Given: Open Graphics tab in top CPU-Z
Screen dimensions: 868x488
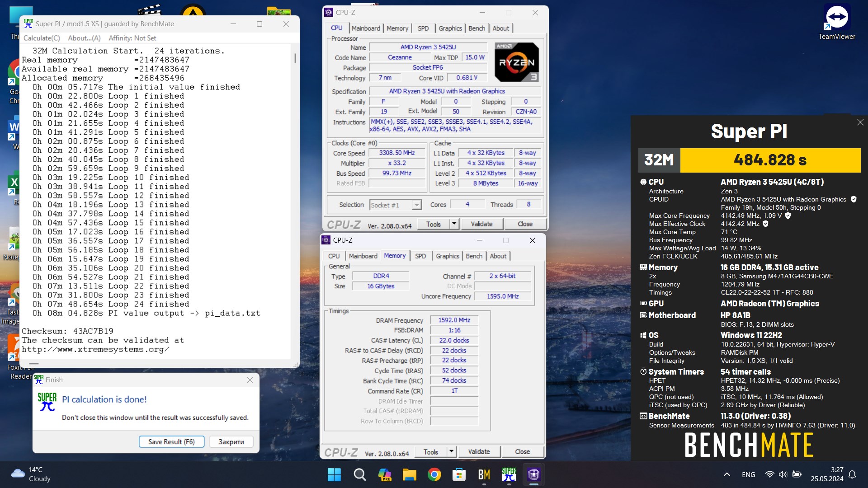Looking at the screenshot, I should click(450, 28).
